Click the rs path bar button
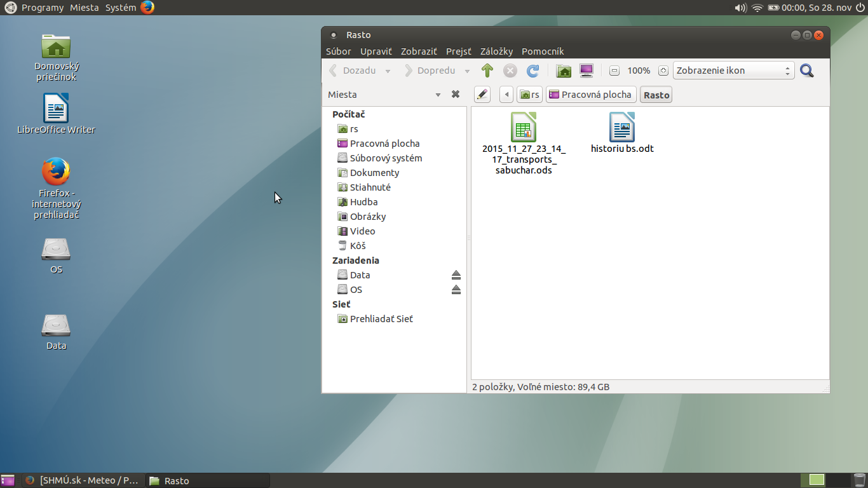 [530, 95]
